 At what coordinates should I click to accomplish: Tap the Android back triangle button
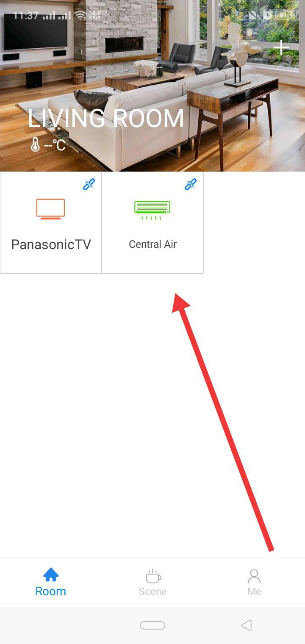click(x=246, y=625)
